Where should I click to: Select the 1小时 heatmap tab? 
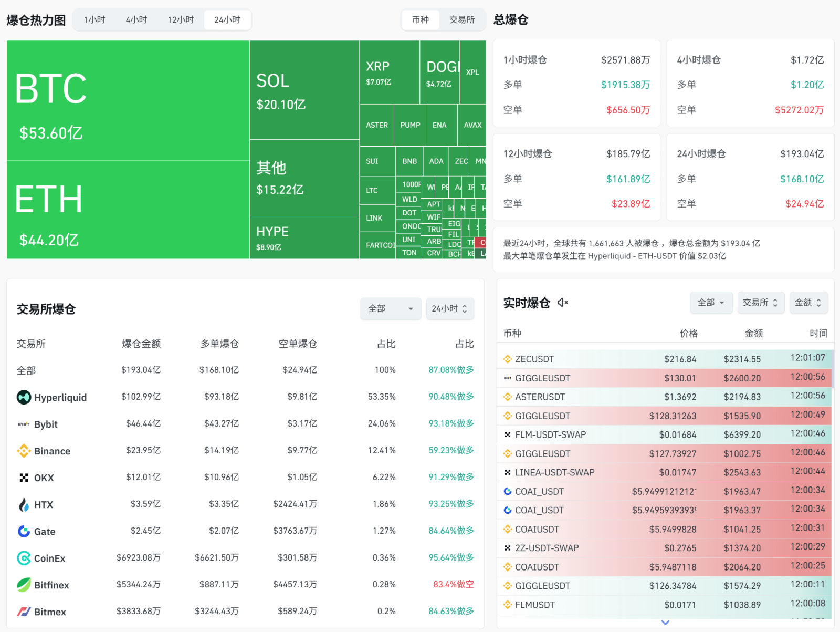(94, 20)
